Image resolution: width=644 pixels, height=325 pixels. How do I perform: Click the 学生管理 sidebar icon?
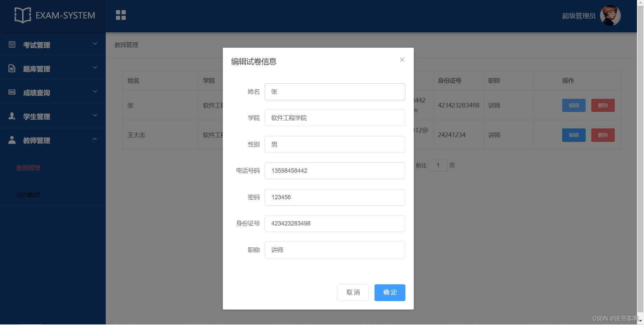tap(12, 116)
